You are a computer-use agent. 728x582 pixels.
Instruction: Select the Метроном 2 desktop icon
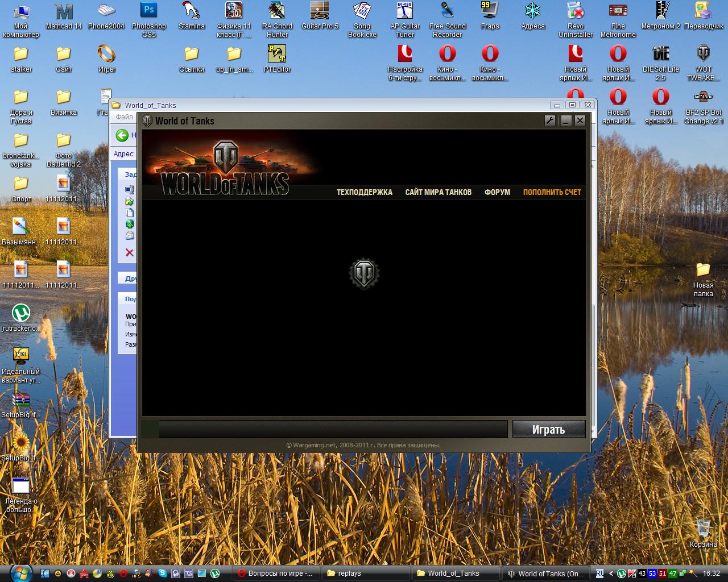click(661, 16)
